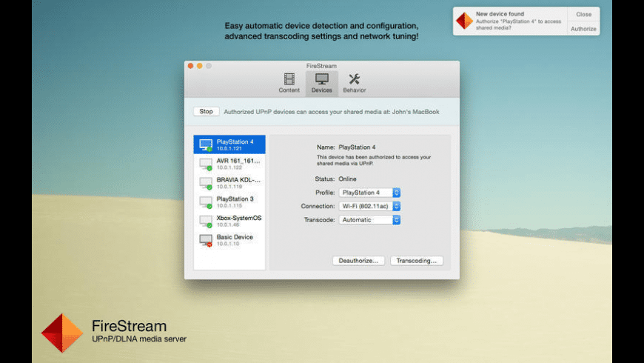Screen dimensions: 644x363
Task: Close the New device found notification
Action: tap(583, 14)
